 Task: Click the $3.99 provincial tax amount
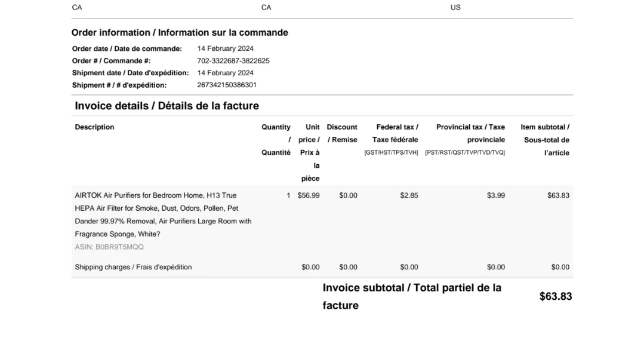tap(495, 195)
